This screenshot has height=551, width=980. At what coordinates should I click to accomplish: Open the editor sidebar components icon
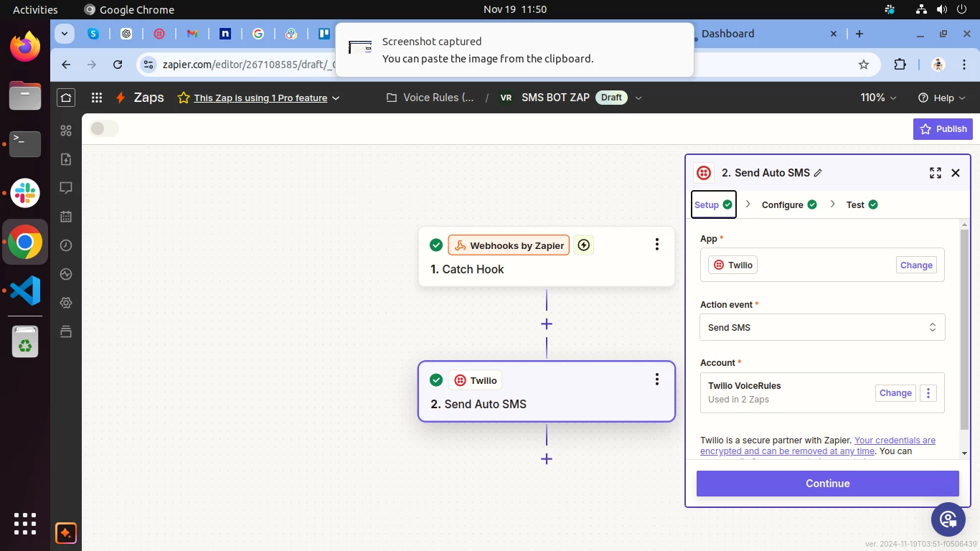pyautogui.click(x=66, y=131)
